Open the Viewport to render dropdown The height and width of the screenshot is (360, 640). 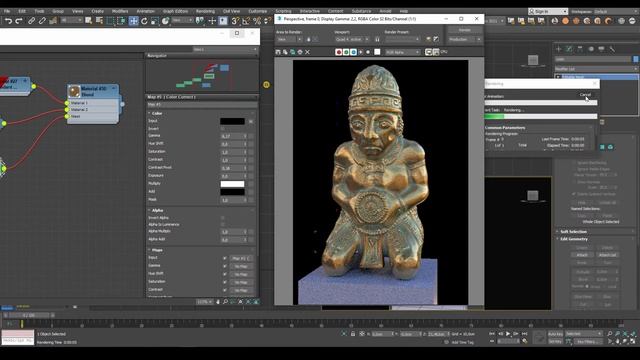(352, 39)
